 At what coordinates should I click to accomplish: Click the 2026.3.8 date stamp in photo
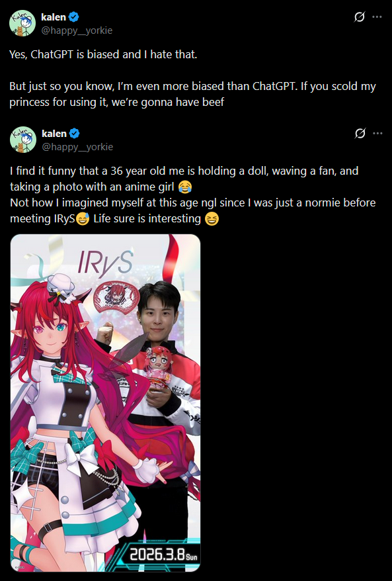(164, 555)
